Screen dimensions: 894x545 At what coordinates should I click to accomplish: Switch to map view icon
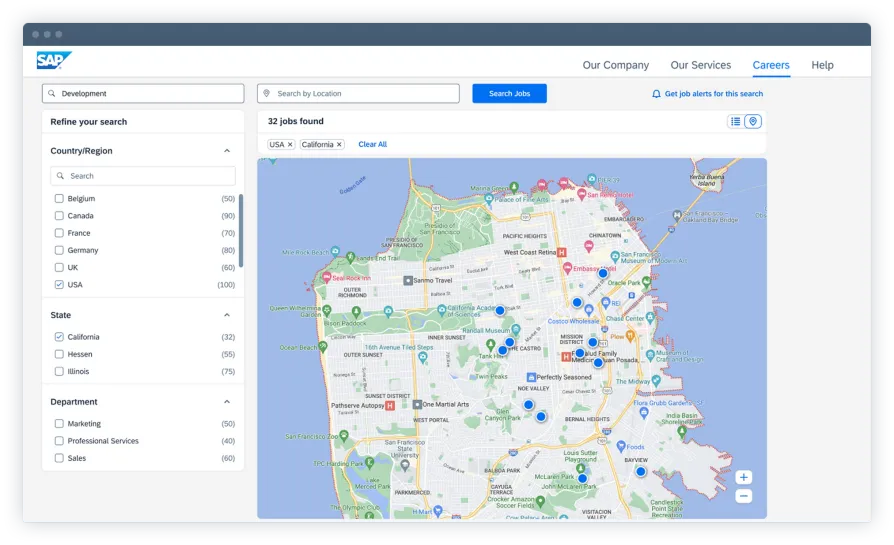coord(754,121)
